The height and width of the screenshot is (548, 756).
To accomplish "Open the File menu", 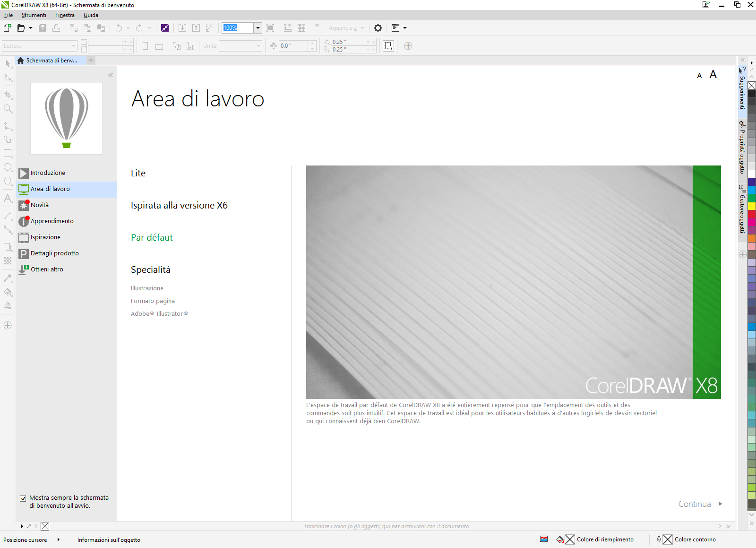I will click(x=9, y=15).
